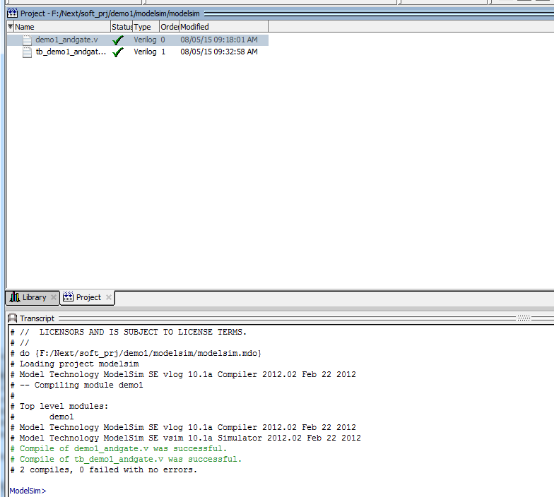Screen dimensions: 554x498
Task: Sort files by Type column
Action: (x=146, y=27)
